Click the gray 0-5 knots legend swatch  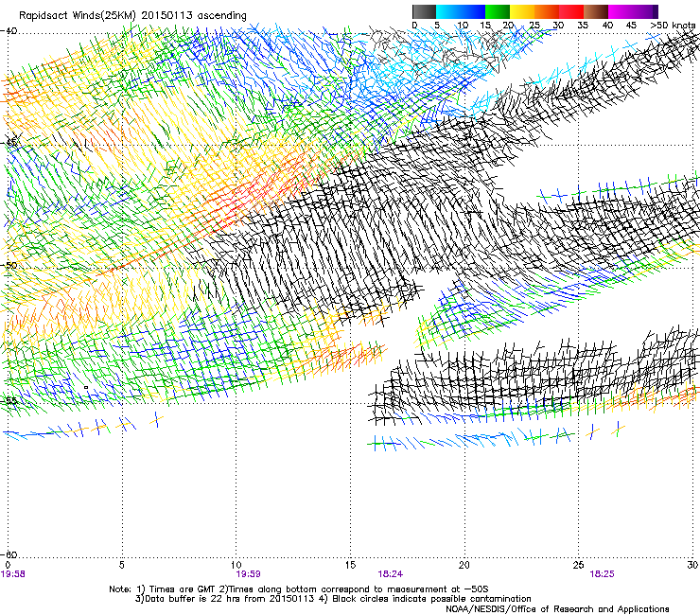(x=424, y=11)
